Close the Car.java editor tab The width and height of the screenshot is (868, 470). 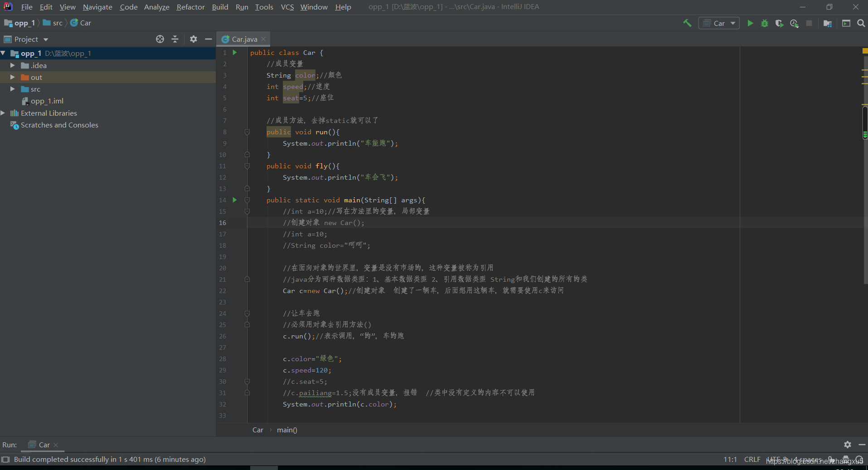tap(263, 39)
